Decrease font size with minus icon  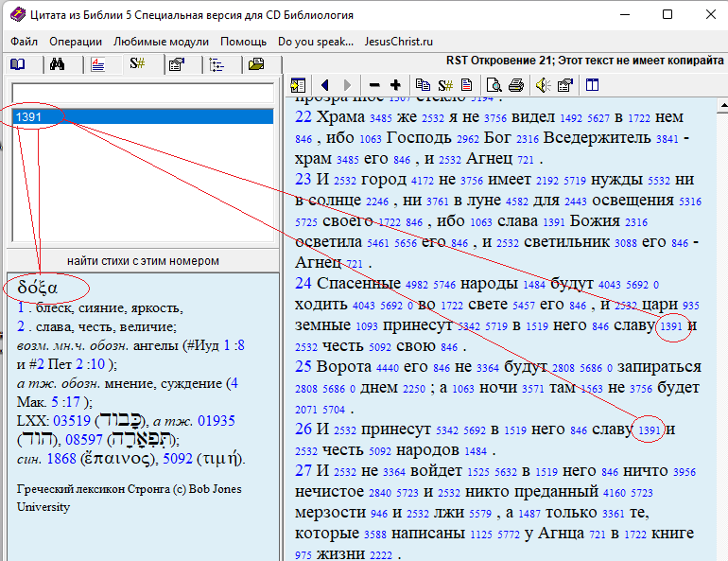tap(374, 85)
